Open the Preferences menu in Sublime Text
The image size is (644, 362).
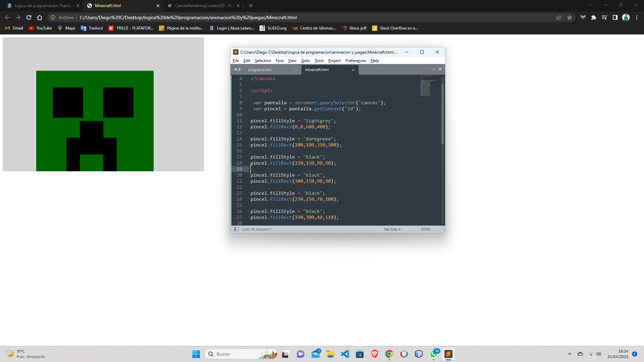[x=356, y=61]
